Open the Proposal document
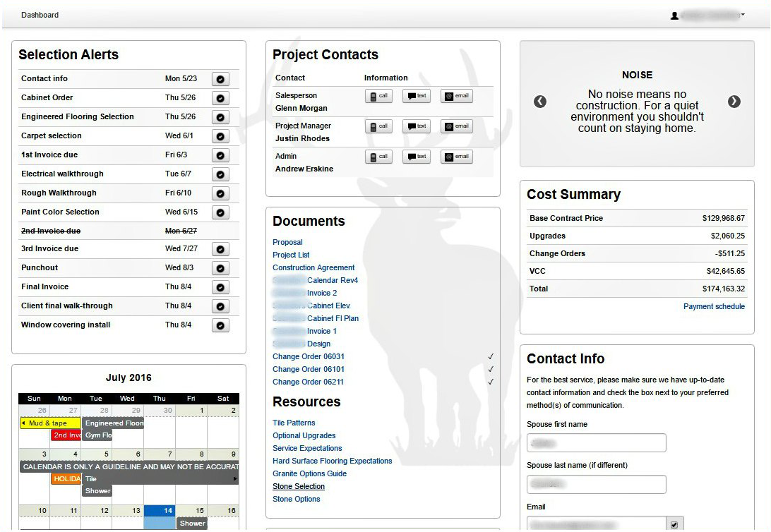Viewport: 771px width, 532px height. [287, 242]
